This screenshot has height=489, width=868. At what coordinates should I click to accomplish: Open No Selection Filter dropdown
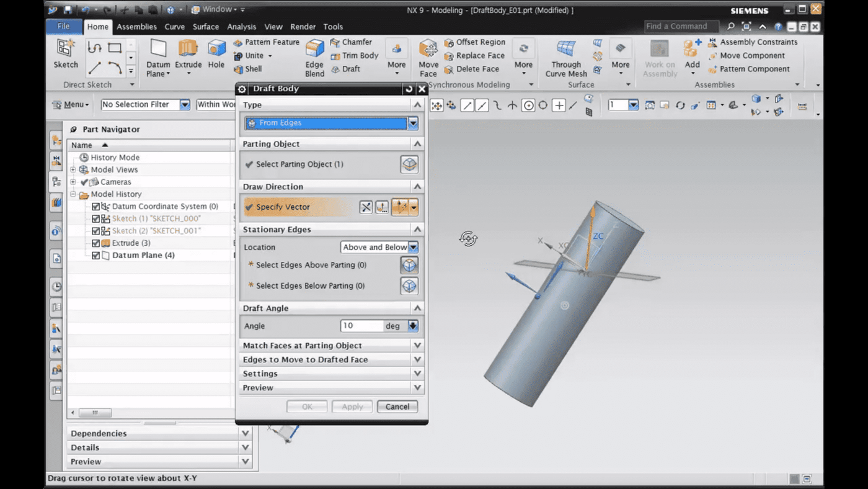coord(184,105)
